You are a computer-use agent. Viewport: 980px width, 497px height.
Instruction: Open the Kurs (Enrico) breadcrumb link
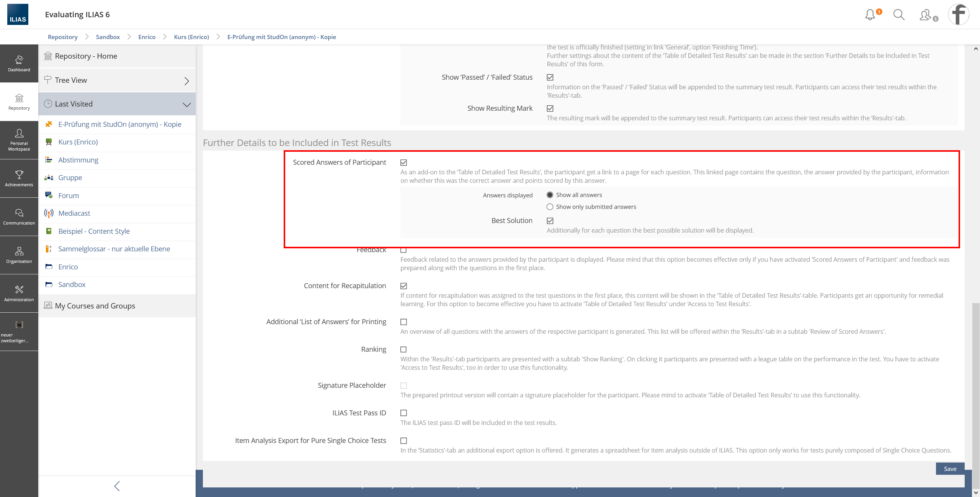click(191, 37)
